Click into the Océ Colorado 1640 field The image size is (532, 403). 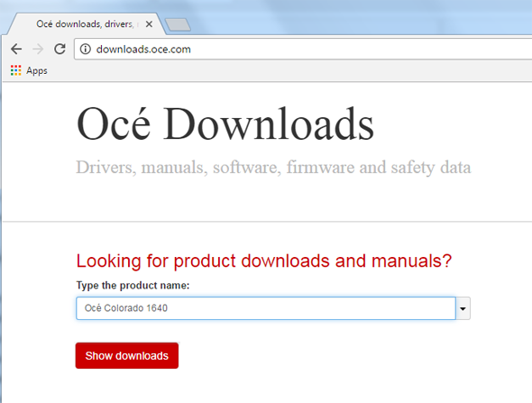click(266, 308)
